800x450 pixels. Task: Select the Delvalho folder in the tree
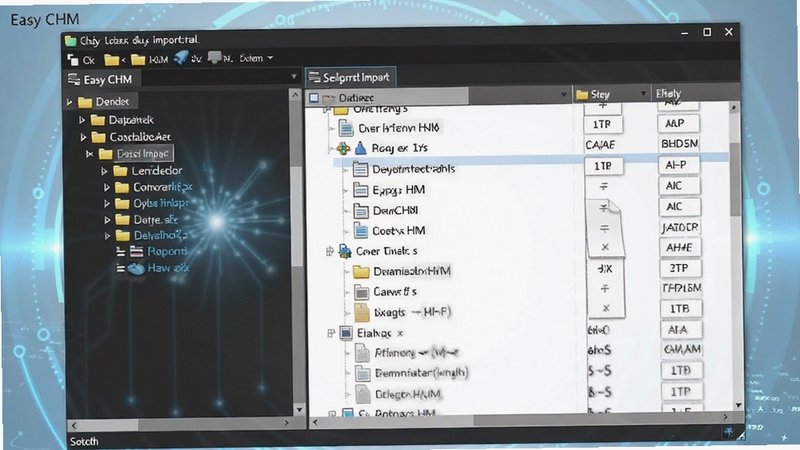pos(151,236)
